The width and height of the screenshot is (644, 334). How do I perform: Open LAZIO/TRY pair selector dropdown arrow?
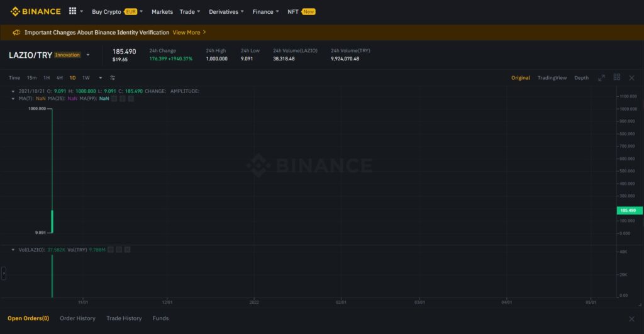[88, 55]
